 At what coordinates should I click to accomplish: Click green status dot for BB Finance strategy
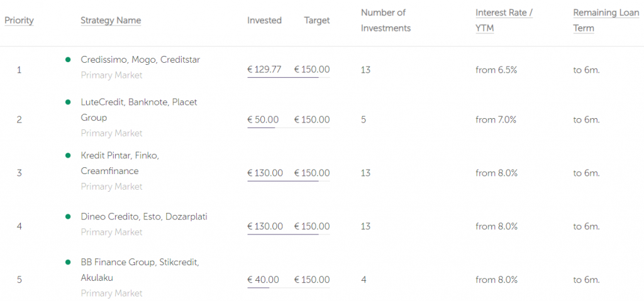click(x=68, y=262)
